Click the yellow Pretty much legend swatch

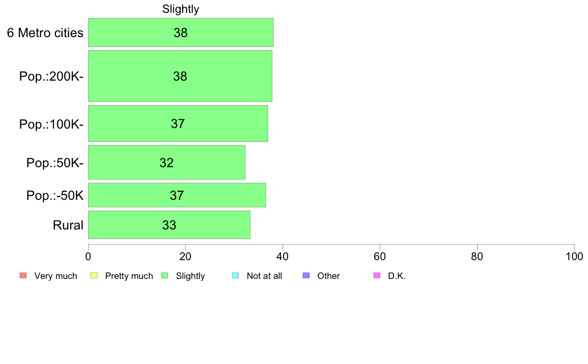coord(94,275)
